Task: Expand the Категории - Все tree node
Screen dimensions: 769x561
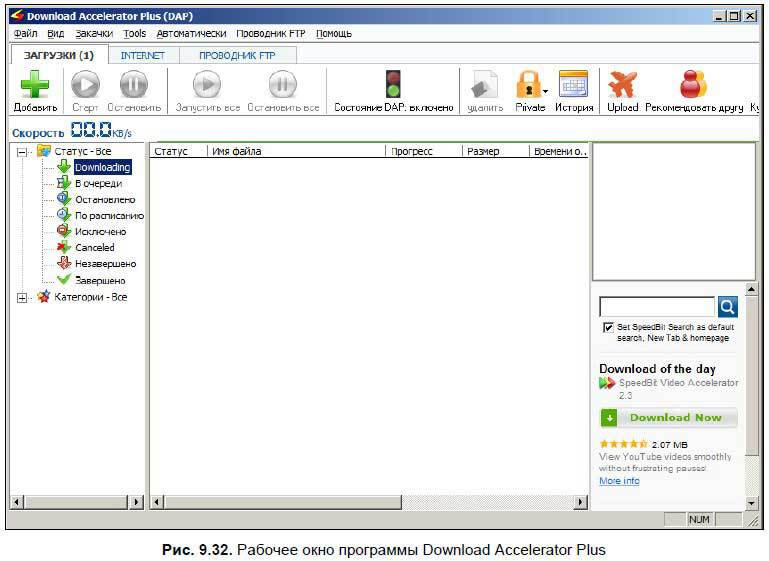Action: click(x=22, y=297)
